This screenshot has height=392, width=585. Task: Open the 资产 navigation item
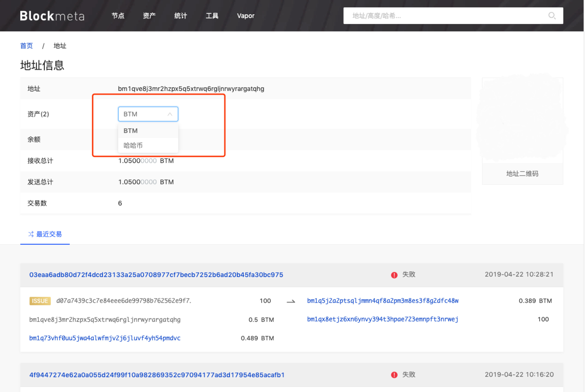(x=149, y=16)
